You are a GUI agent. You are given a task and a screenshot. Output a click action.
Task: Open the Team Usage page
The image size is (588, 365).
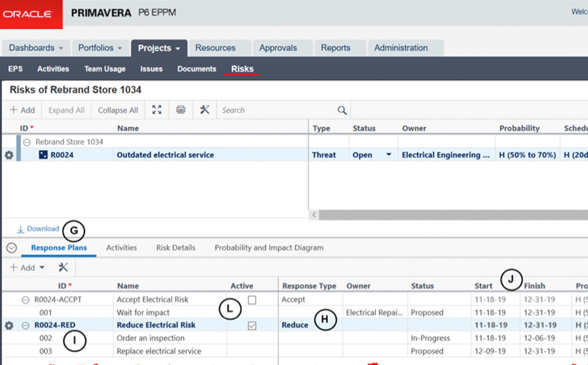(x=105, y=69)
